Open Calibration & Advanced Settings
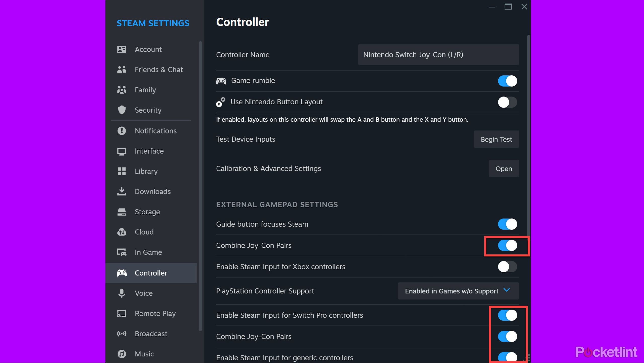644x363 pixels. click(x=504, y=168)
